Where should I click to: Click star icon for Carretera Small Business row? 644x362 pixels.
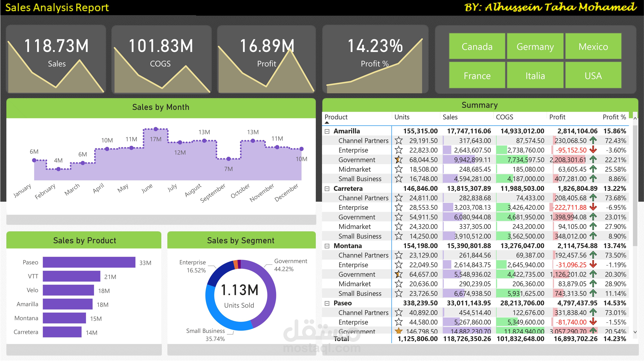pos(398,236)
